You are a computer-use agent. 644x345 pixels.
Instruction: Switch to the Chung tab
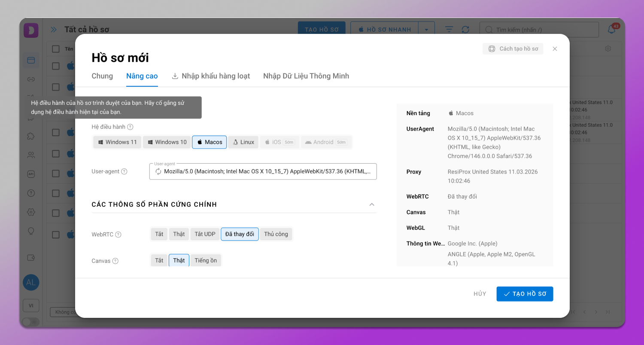102,76
